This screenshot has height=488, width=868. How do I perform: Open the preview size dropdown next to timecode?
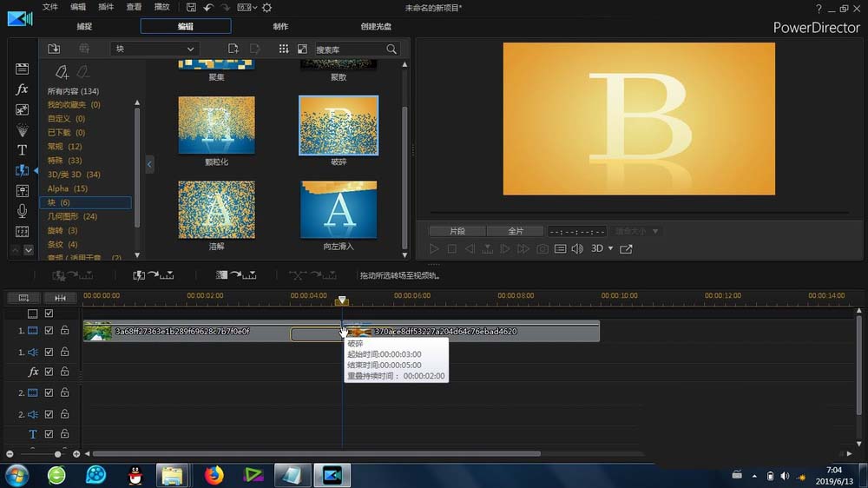636,231
